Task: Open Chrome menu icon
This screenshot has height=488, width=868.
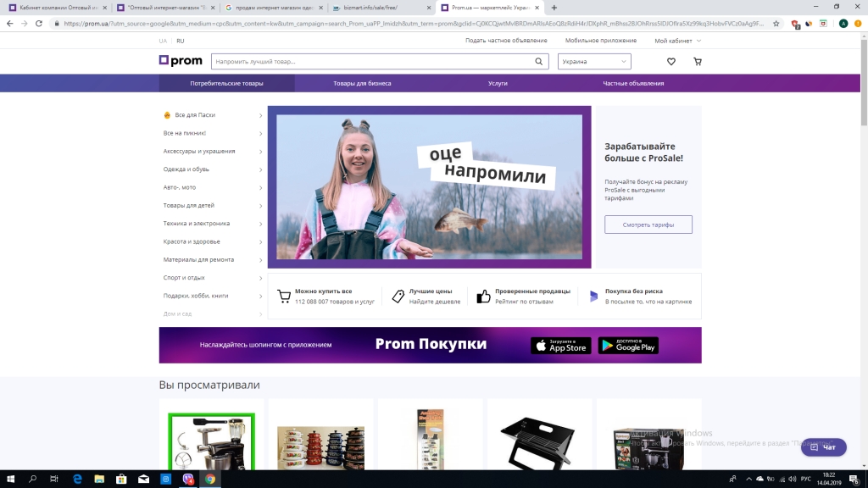Action: tap(858, 23)
